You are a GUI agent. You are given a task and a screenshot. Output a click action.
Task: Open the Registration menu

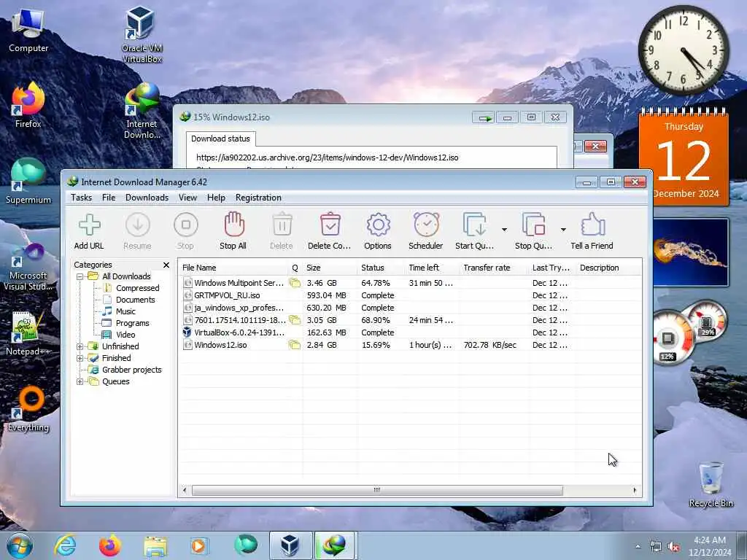258,198
